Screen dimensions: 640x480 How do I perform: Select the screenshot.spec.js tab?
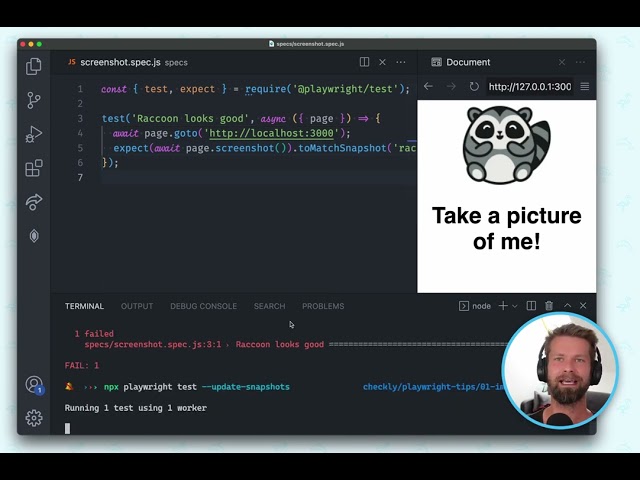click(128, 62)
